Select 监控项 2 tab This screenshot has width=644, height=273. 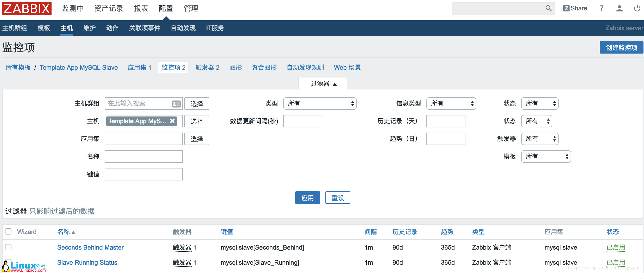pyautogui.click(x=173, y=68)
